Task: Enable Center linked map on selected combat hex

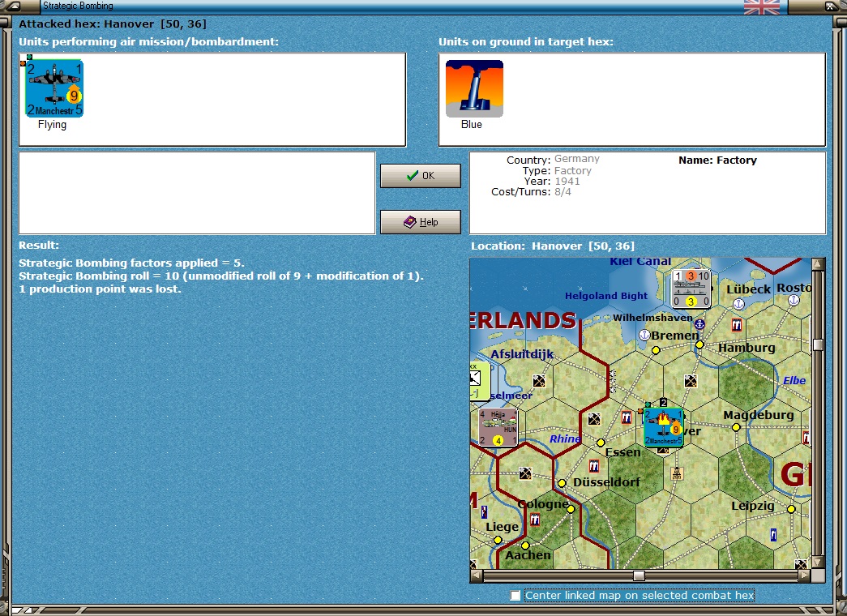Action: point(515,596)
